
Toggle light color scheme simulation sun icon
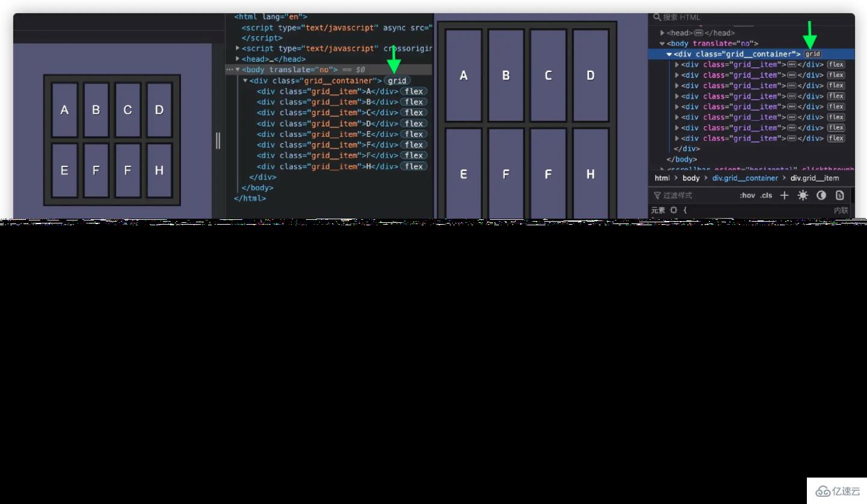tap(803, 195)
